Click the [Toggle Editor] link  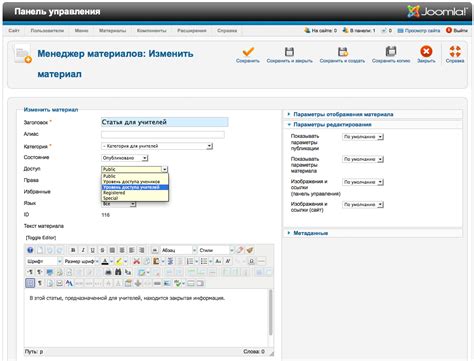tap(41, 238)
